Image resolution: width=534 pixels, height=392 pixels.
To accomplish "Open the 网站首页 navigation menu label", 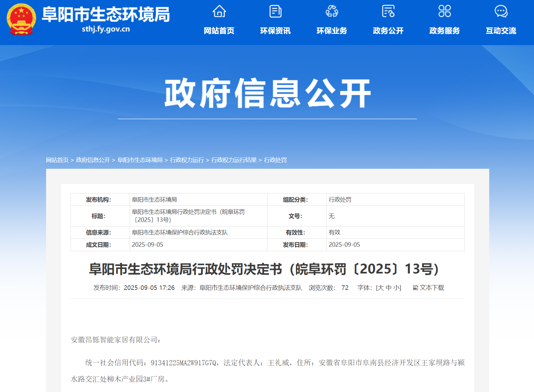I will (x=219, y=31).
